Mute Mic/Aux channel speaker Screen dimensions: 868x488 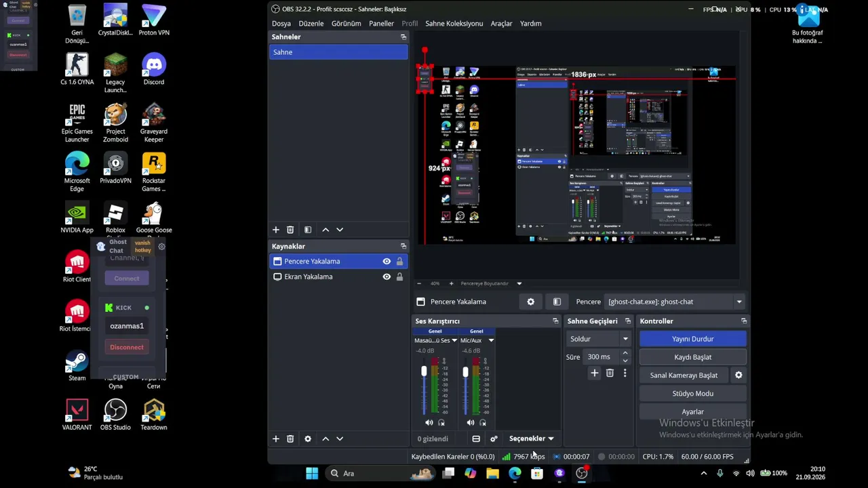pyautogui.click(x=471, y=422)
